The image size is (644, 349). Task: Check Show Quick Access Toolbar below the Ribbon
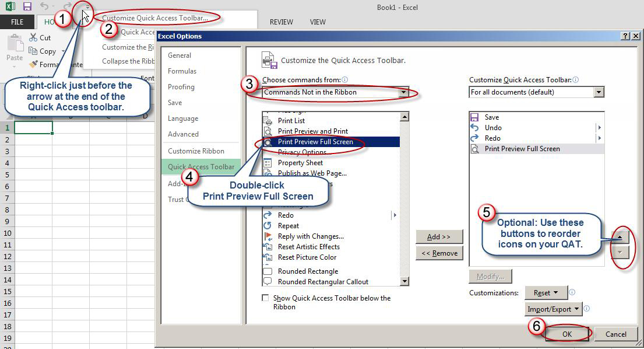click(266, 298)
